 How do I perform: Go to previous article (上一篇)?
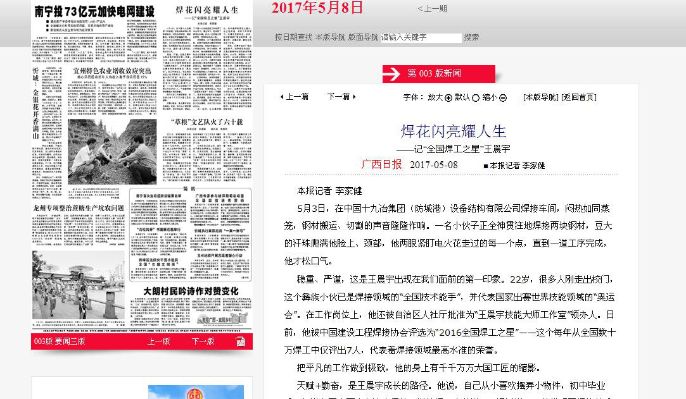(294, 97)
